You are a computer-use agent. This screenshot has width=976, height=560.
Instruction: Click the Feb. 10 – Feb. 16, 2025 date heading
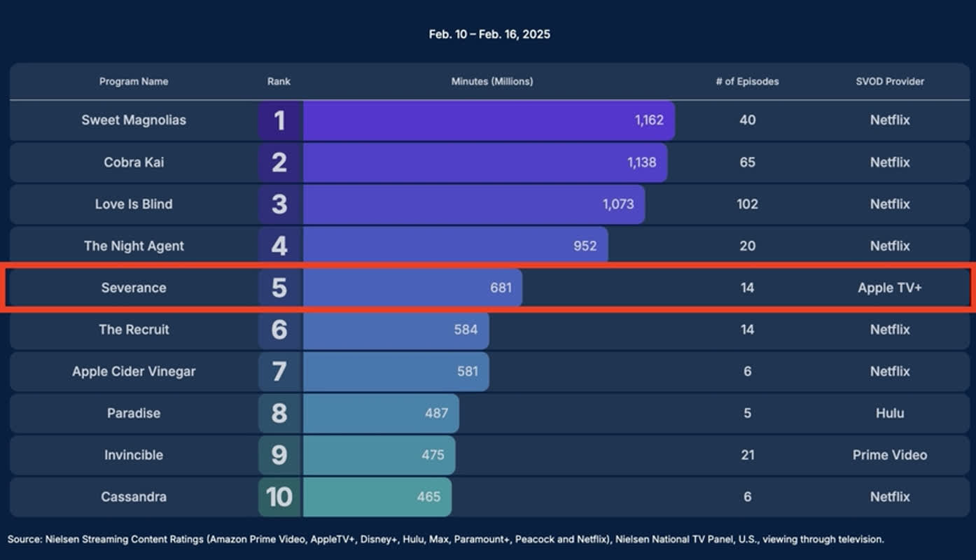(x=489, y=34)
